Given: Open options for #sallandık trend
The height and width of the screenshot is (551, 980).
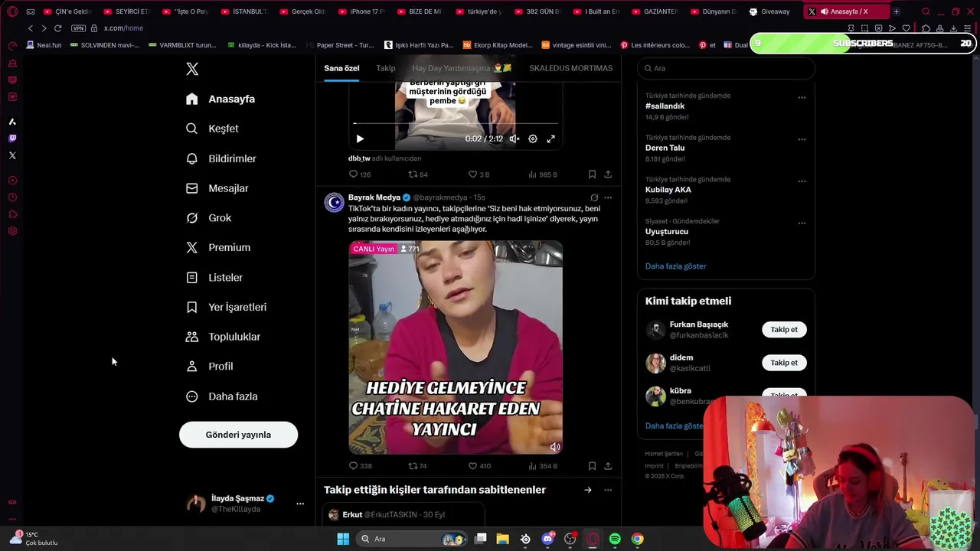Looking at the screenshot, I should pyautogui.click(x=802, y=97).
